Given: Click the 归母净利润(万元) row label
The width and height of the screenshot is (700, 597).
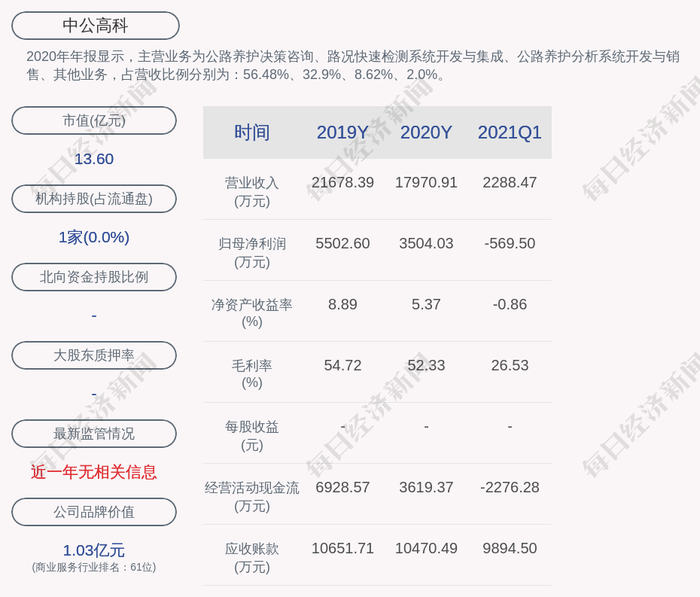Looking at the screenshot, I should point(252,253).
